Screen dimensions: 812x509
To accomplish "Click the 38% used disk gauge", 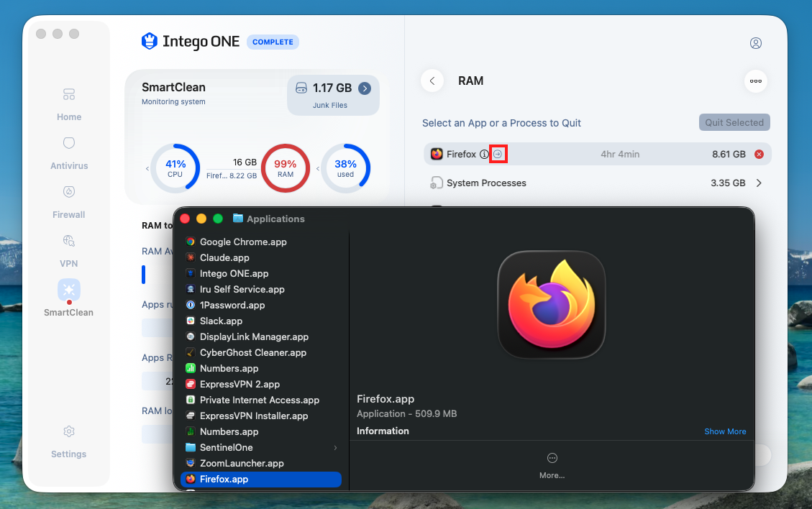I will 345,168.
